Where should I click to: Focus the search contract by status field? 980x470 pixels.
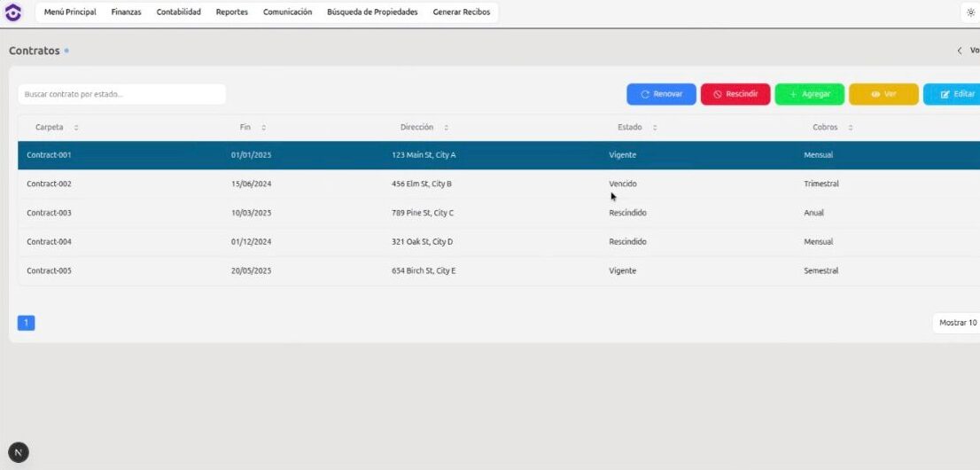tap(122, 94)
